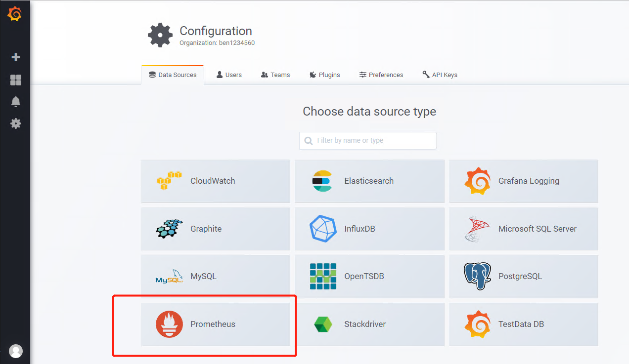Open the Dashboards grid icon in sidebar
Screen dimensions: 629x364
(x=16, y=80)
